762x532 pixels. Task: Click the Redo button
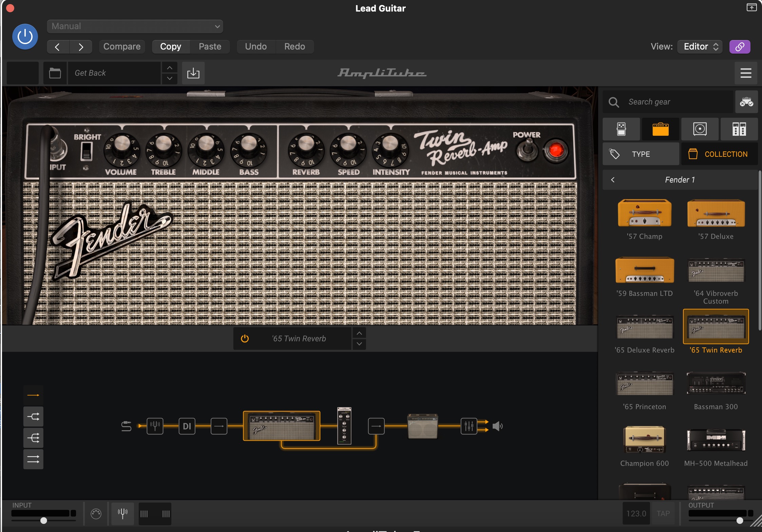click(x=294, y=47)
